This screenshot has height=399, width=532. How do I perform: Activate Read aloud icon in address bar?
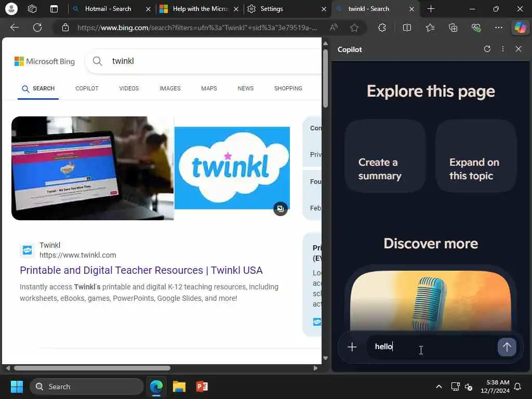pyautogui.click(x=334, y=28)
